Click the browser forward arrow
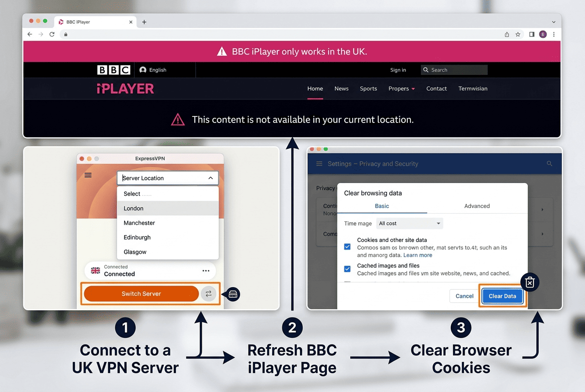585x392 pixels. [x=41, y=34]
